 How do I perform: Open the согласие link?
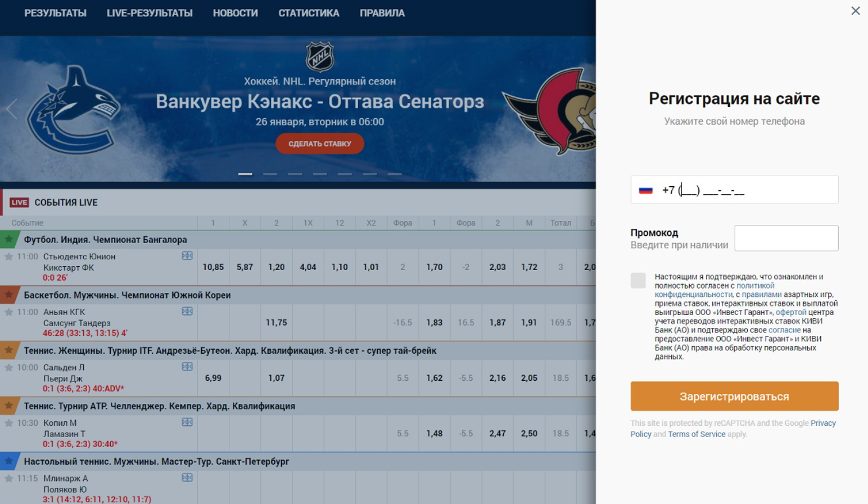click(x=784, y=330)
